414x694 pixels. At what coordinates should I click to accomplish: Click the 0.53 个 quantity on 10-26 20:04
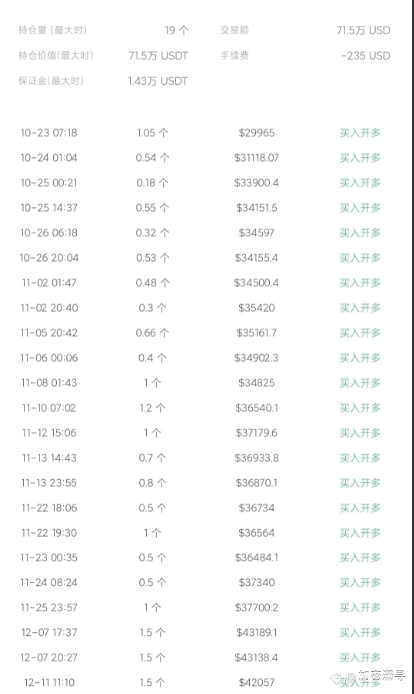click(152, 258)
